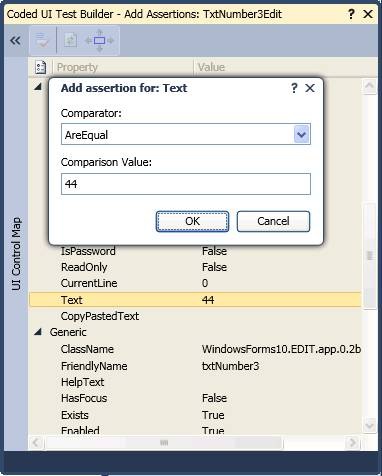382x476 pixels.
Task: Select the CopyPastedText property row
Action: (195, 316)
